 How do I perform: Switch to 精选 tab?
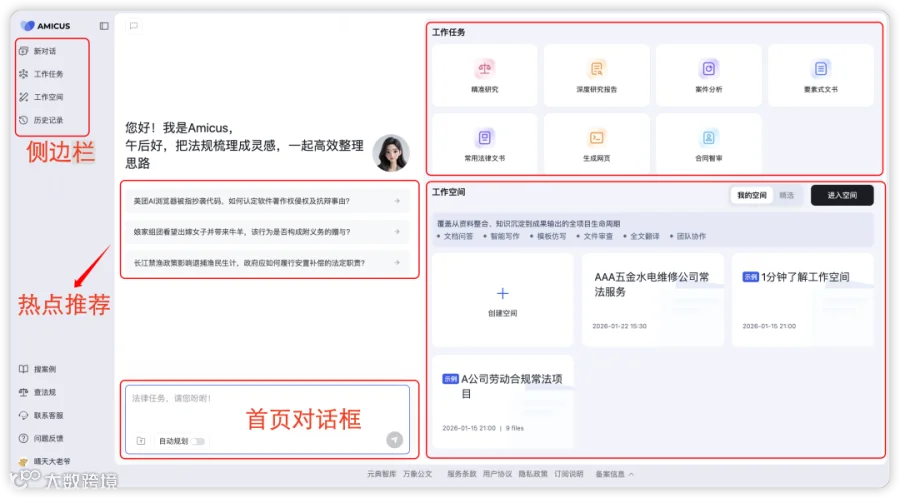[x=786, y=195]
